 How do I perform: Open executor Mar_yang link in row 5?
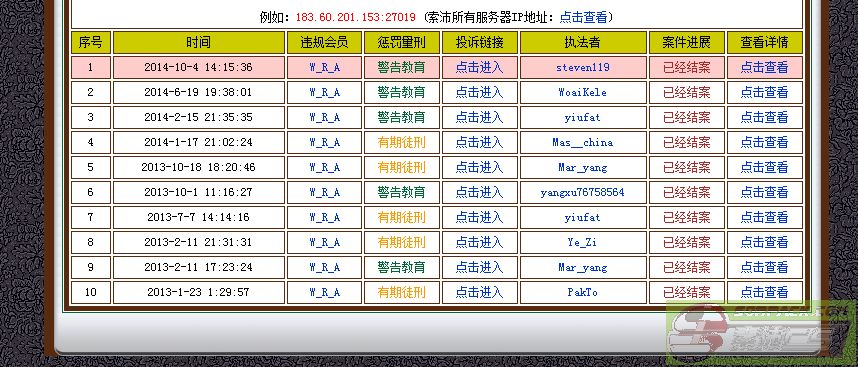coord(583,167)
